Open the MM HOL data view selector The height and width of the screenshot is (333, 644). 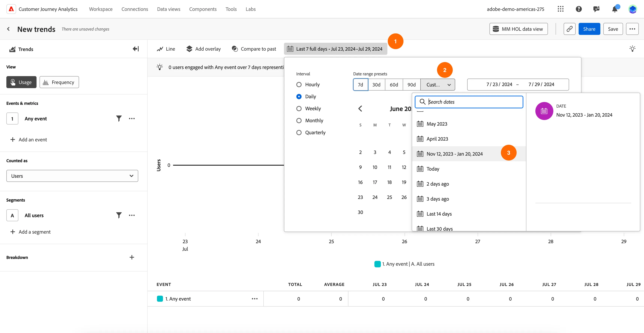tap(518, 29)
